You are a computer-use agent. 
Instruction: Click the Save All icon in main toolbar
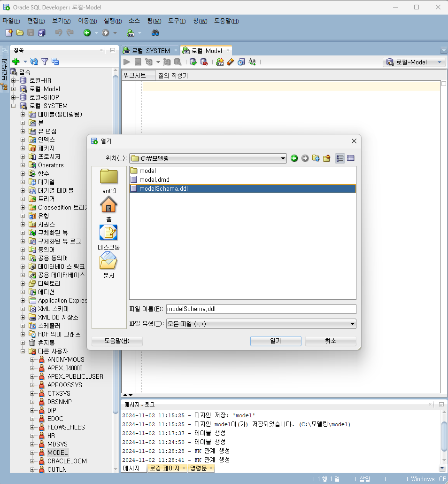tap(42, 33)
